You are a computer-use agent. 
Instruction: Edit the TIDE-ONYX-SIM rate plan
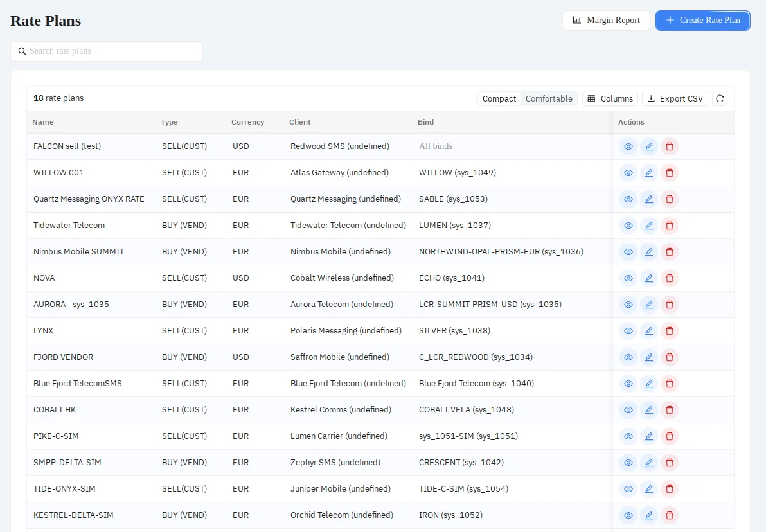tap(649, 490)
